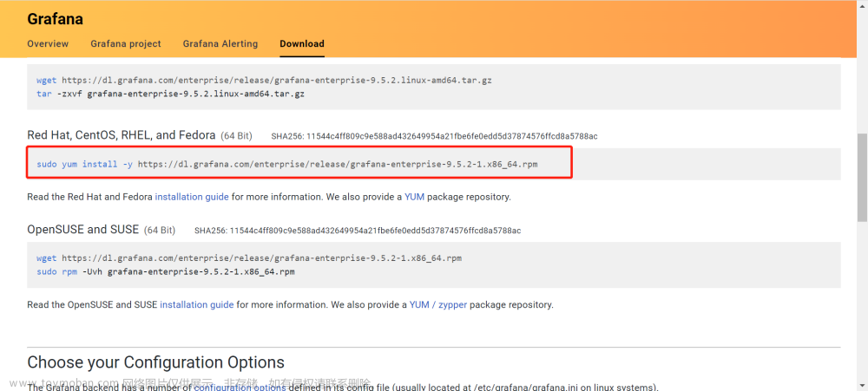Open the Grafana Alerting tab

pos(220,43)
